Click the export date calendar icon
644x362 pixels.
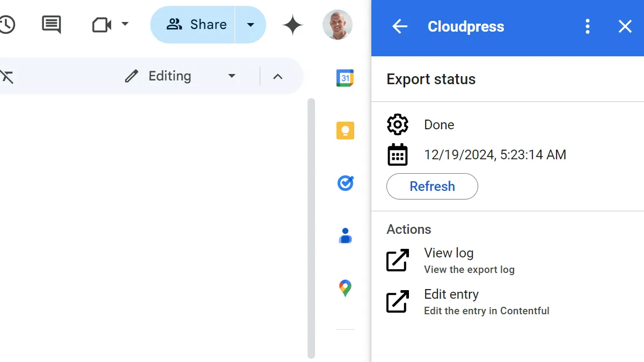point(398,155)
